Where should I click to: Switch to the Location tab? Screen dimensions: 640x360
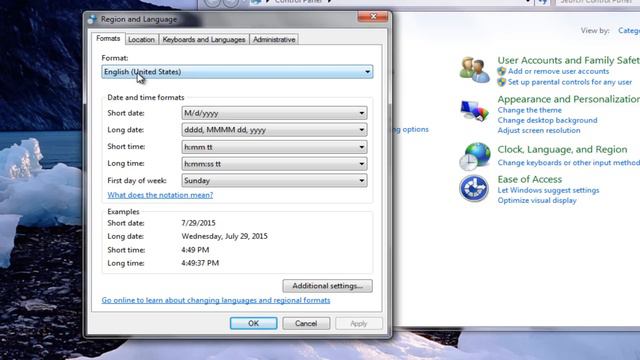coord(141,40)
